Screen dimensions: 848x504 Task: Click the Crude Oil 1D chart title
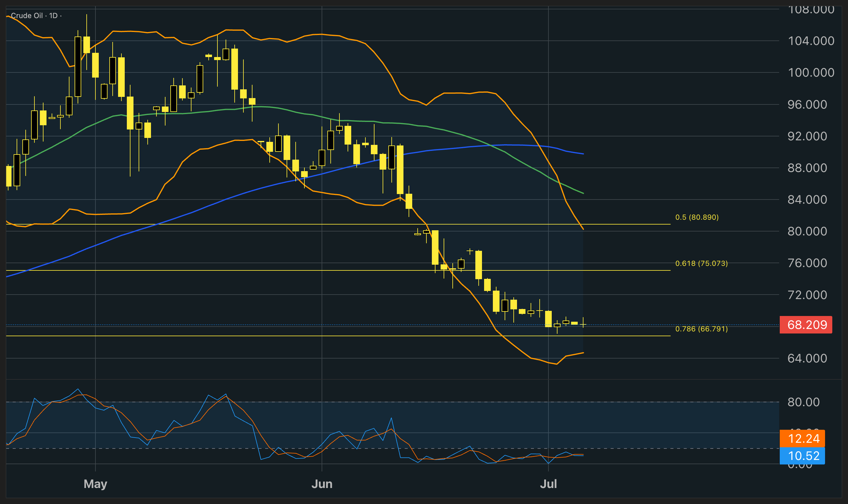coord(36,16)
